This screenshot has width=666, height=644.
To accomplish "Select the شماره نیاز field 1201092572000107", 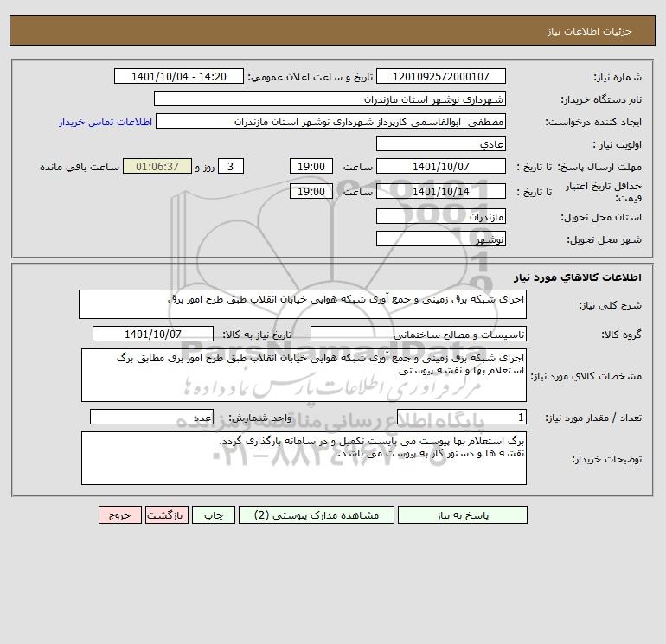I will click(x=441, y=76).
